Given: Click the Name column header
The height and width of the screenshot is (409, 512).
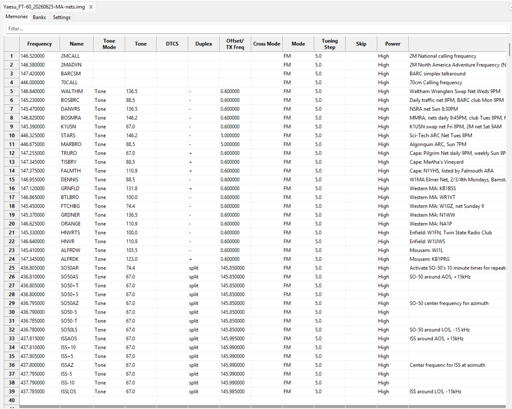Looking at the screenshot, I should pyautogui.click(x=76, y=44).
